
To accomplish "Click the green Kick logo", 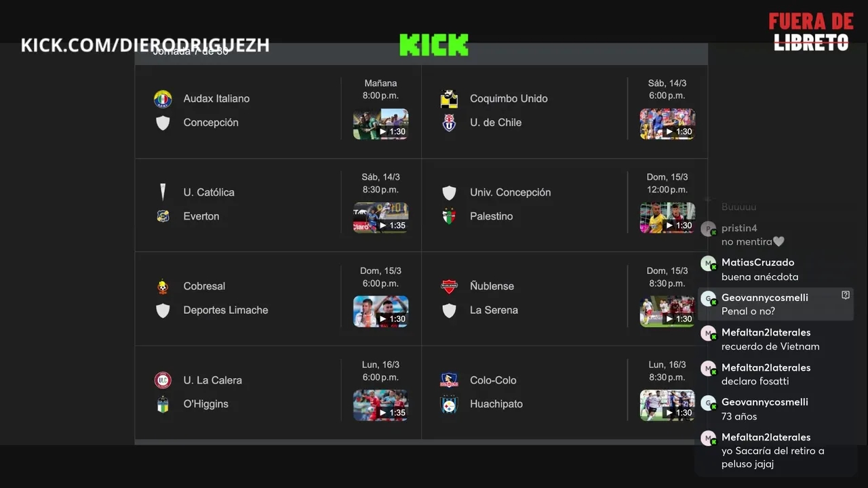I will coord(434,45).
